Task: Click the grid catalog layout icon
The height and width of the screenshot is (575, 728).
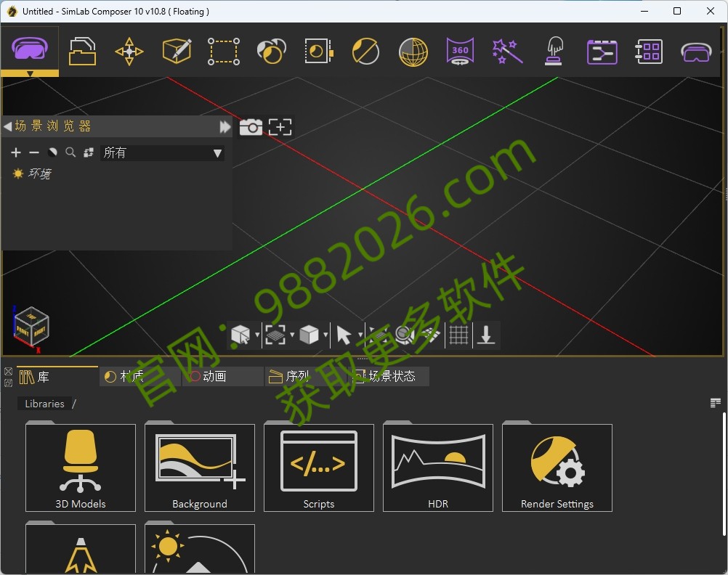Action: 649,51
